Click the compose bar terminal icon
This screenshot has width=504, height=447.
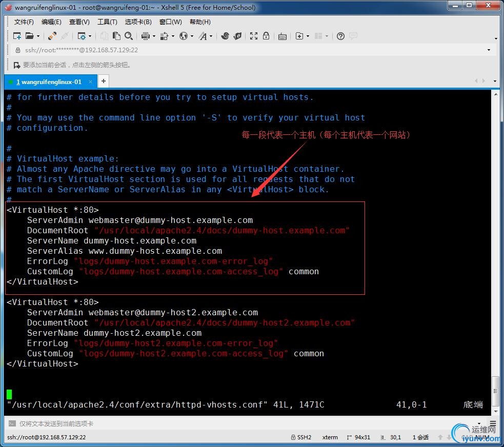pos(12,423)
